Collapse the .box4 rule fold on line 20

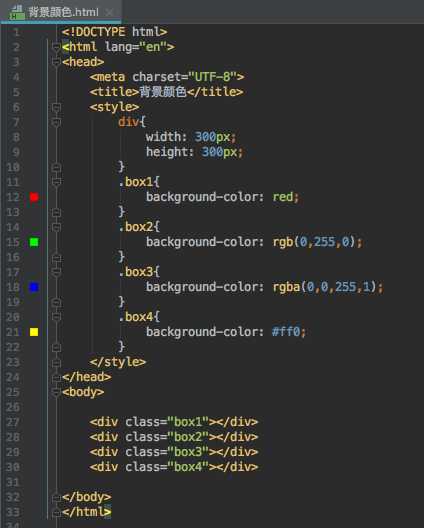[57, 317]
